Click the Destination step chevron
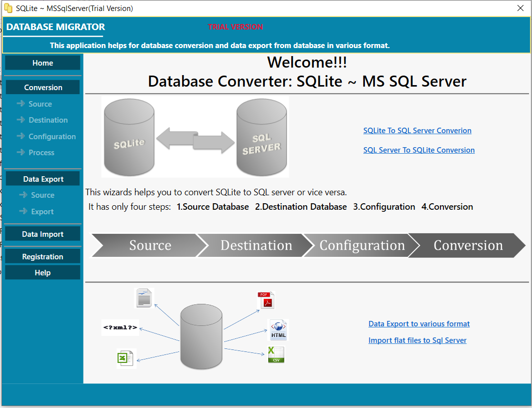532x408 pixels. click(x=256, y=245)
